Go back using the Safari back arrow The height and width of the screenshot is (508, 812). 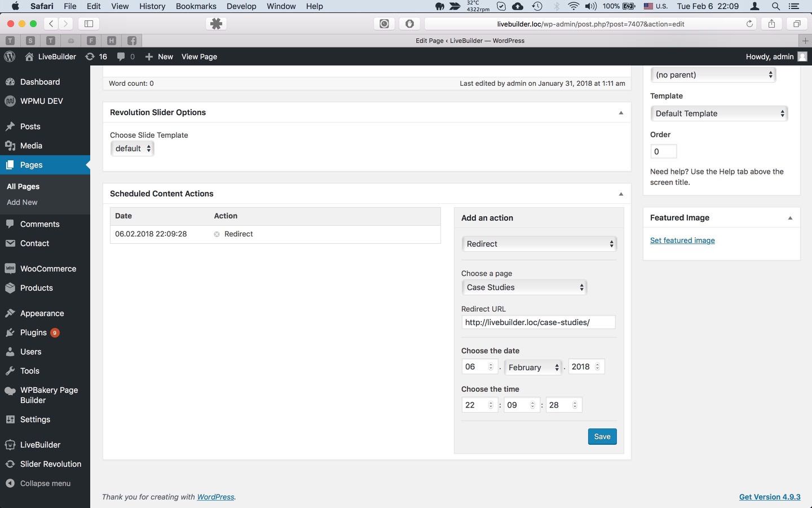(x=51, y=24)
